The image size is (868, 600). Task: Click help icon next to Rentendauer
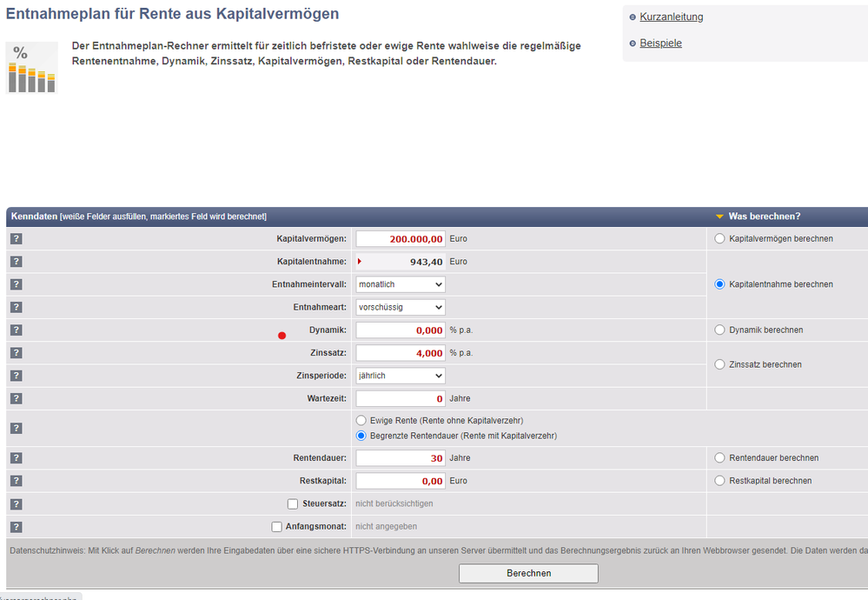[16, 458]
